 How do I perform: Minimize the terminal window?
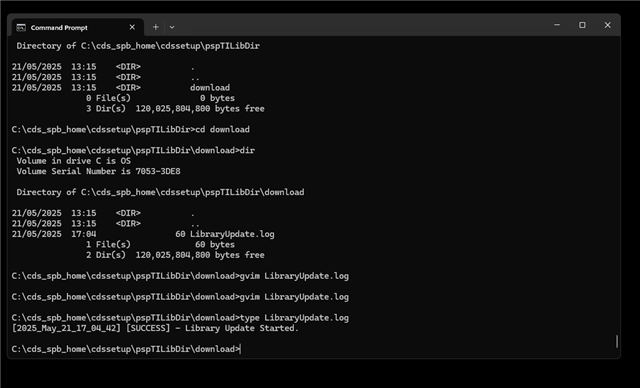(x=557, y=25)
